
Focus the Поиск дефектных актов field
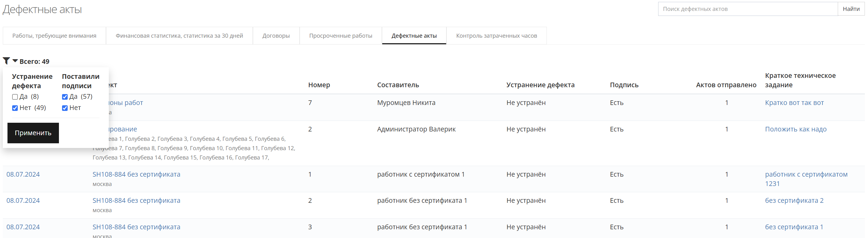(747, 9)
